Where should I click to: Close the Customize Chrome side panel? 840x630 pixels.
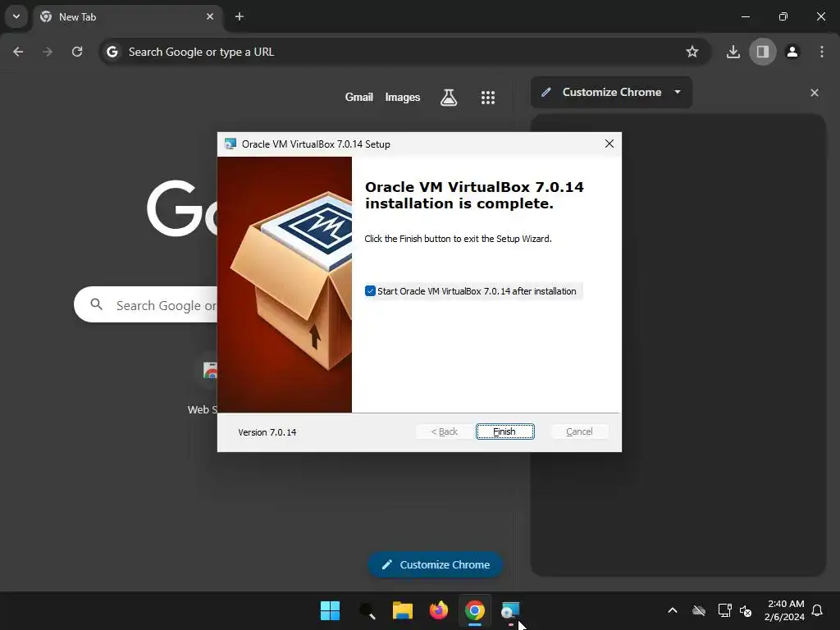pyautogui.click(x=815, y=93)
